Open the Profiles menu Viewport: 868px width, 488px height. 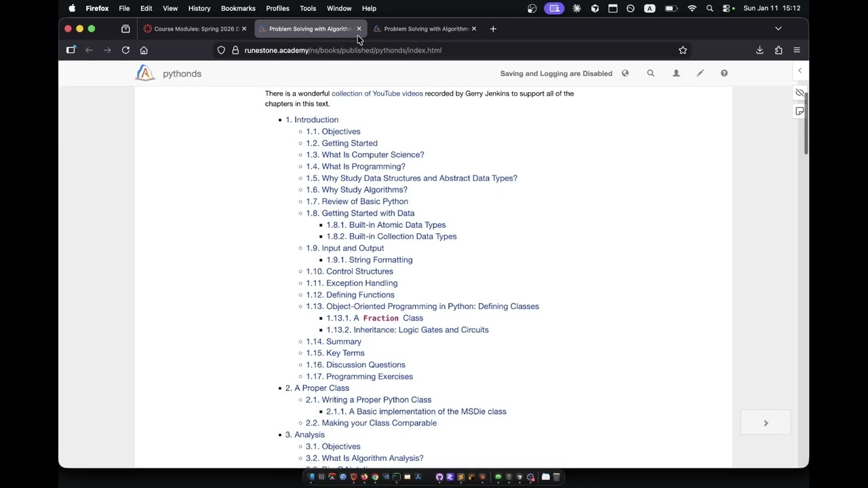(277, 8)
